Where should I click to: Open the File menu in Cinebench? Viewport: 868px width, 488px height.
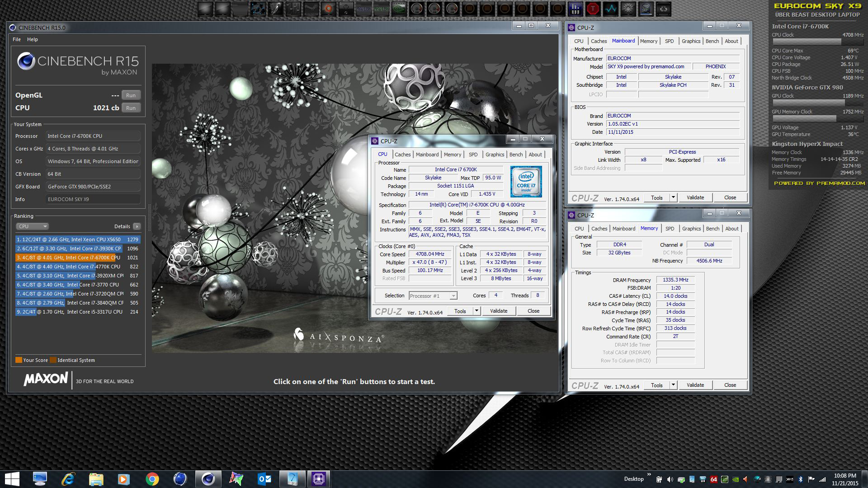click(x=17, y=39)
